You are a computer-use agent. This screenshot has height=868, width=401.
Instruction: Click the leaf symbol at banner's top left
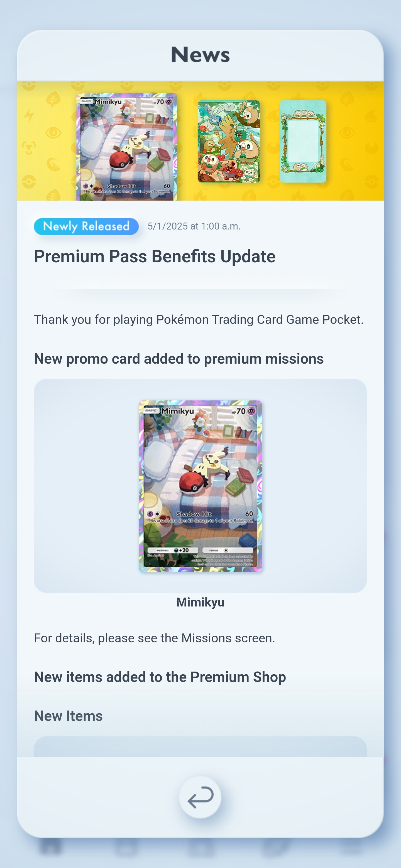tap(53, 99)
